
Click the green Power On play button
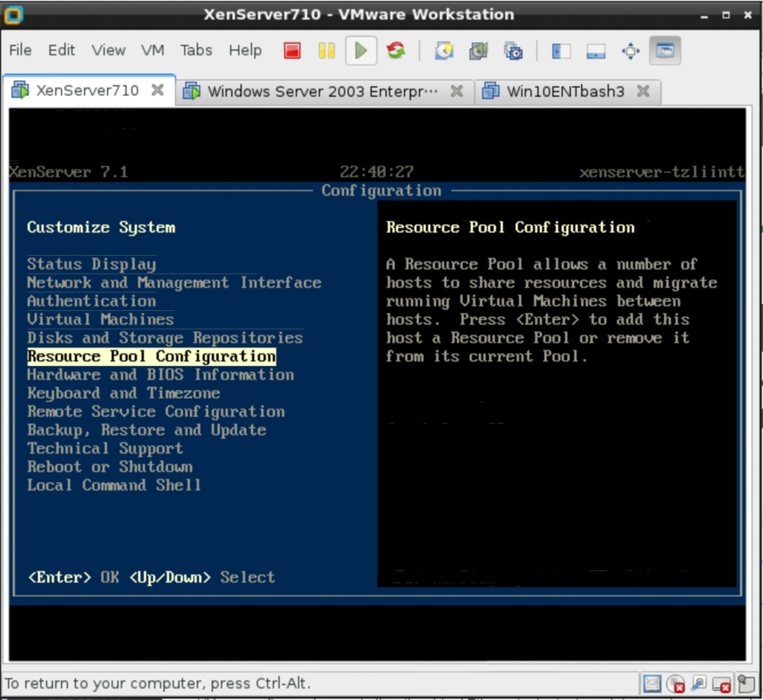click(x=361, y=50)
